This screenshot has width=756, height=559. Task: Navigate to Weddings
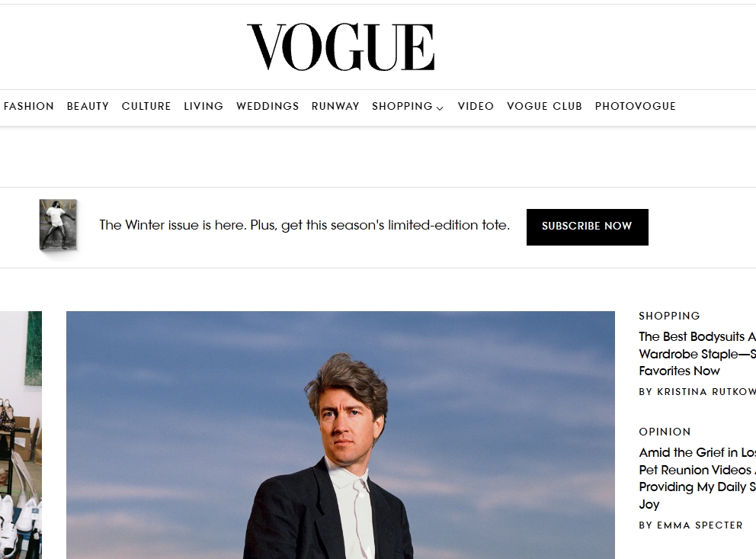tap(267, 106)
